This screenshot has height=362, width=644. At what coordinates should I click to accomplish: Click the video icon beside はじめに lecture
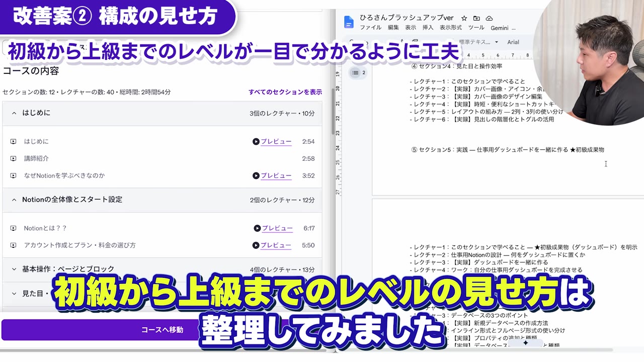click(x=13, y=142)
